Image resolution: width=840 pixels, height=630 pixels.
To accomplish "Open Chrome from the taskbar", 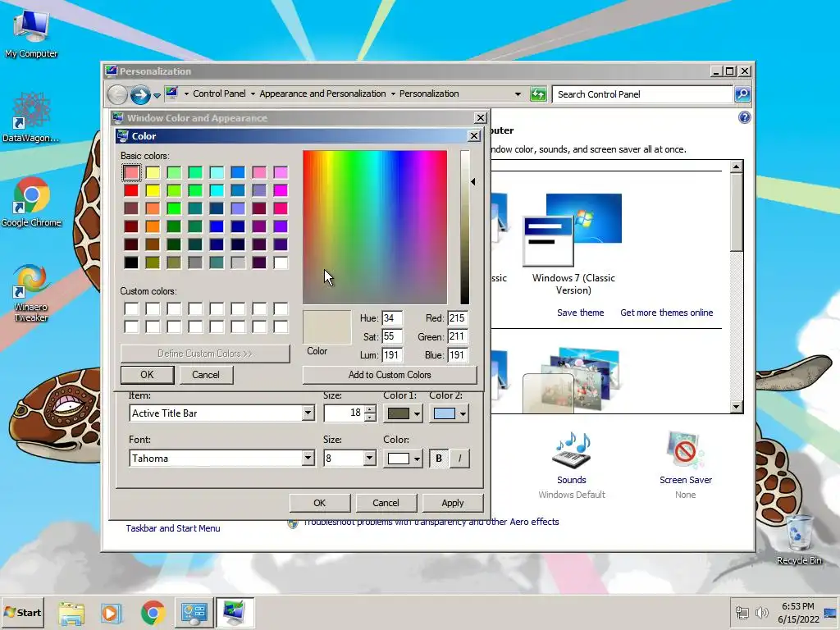I will [x=153, y=612].
